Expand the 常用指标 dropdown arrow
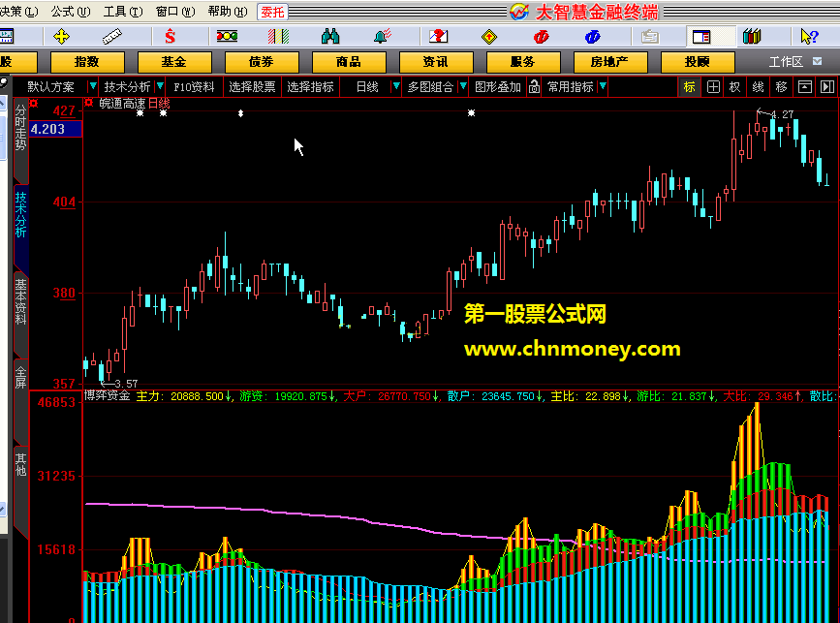 [603, 85]
